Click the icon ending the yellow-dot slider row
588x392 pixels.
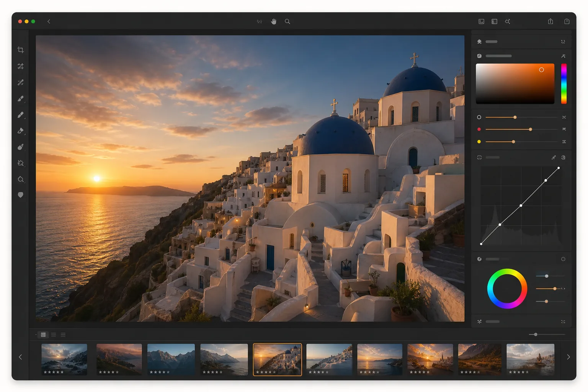(564, 142)
